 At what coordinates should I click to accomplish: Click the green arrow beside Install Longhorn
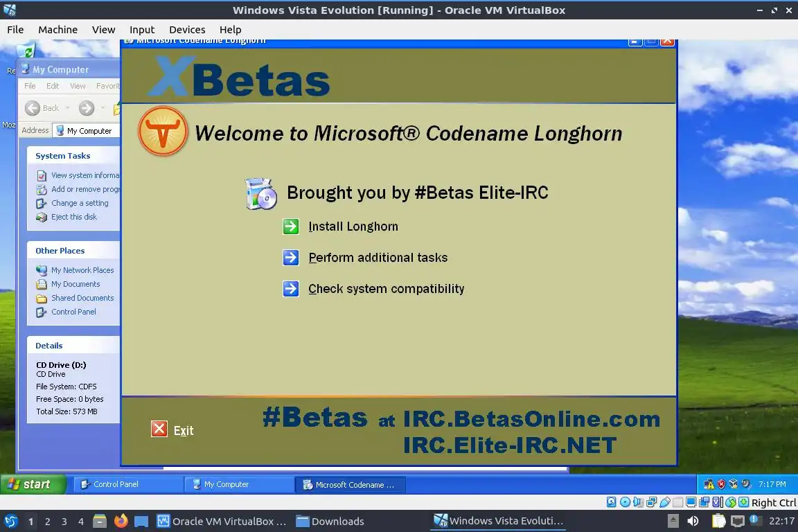291,226
